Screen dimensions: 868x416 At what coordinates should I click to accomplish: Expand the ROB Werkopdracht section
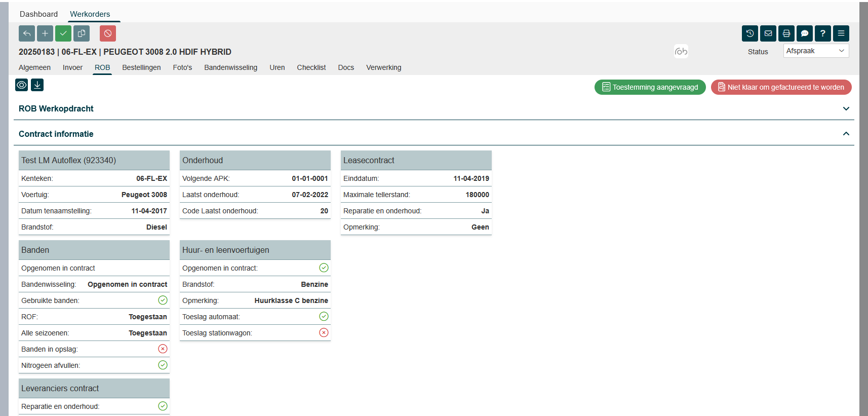(846, 109)
